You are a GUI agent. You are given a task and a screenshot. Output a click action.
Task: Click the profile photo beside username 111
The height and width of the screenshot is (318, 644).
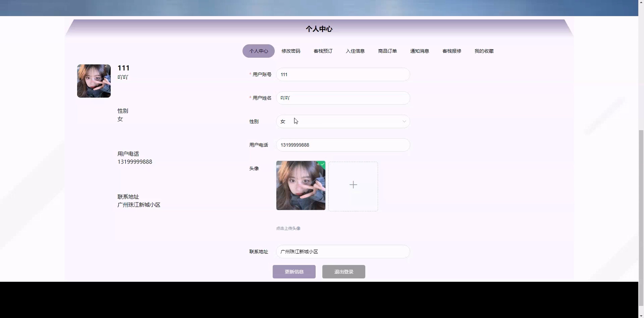[94, 81]
